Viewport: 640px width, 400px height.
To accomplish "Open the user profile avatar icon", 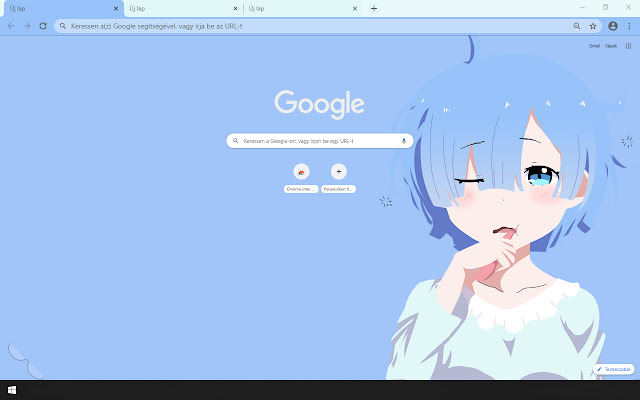I will pyautogui.click(x=613, y=26).
